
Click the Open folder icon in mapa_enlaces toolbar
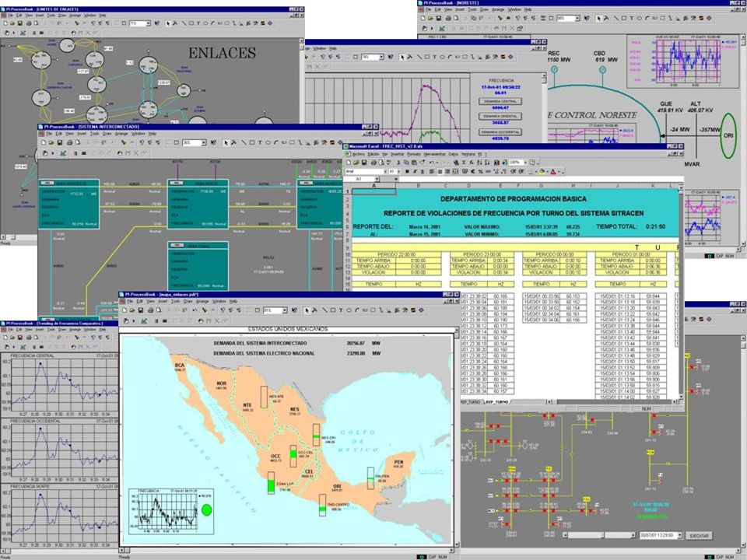pyautogui.click(x=133, y=310)
